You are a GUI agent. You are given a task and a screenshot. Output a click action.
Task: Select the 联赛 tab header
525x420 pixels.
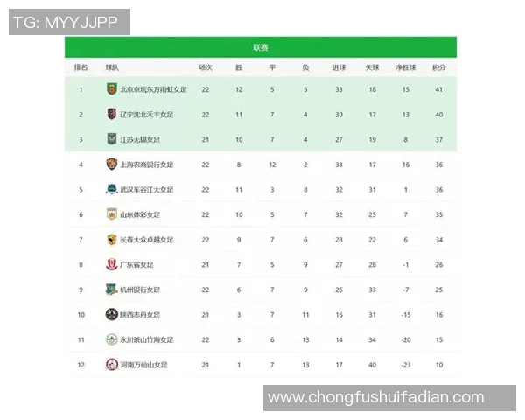(261, 47)
